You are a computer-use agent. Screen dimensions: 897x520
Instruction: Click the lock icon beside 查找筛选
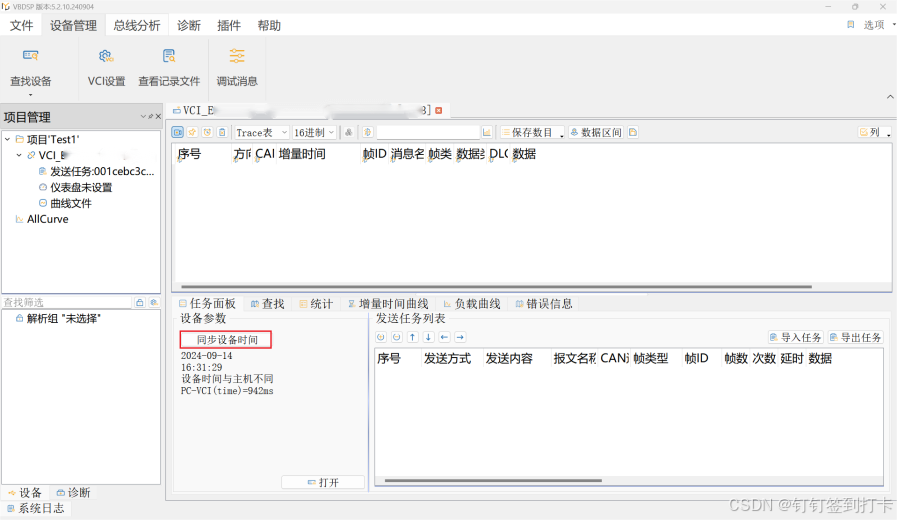140,302
